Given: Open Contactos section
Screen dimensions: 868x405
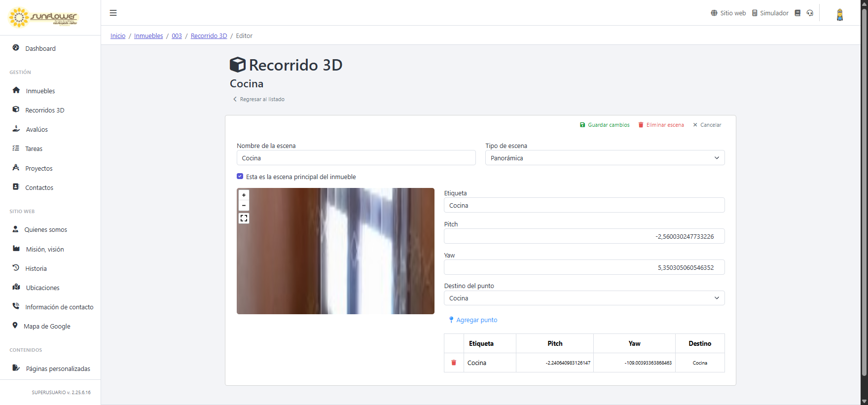Looking at the screenshot, I should pyautogui.click(x=39, y=187).
